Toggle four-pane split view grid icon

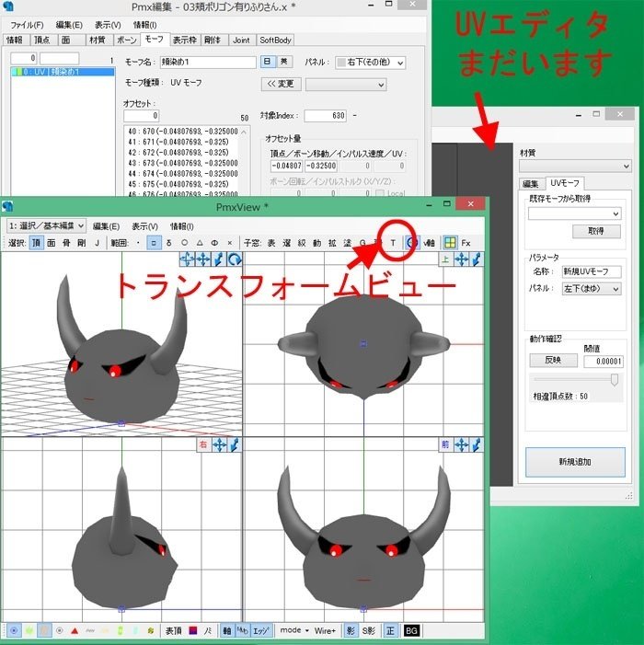click(x=450, y=243)
